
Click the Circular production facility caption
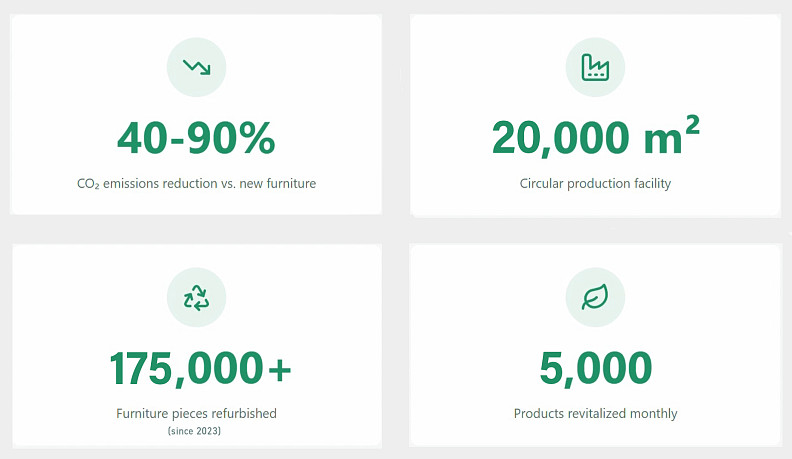[595, 183]
